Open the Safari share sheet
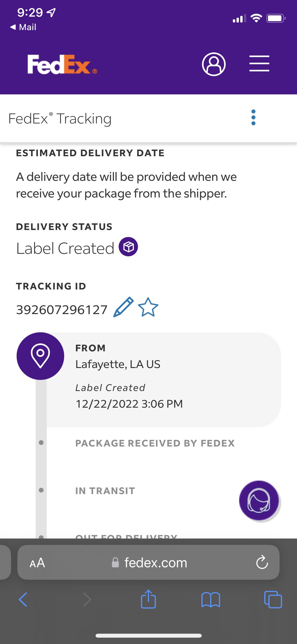 [148, 600]
